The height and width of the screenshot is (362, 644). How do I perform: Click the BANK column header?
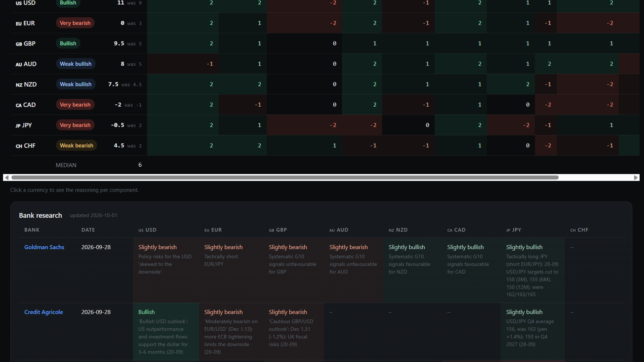point(32,230)
